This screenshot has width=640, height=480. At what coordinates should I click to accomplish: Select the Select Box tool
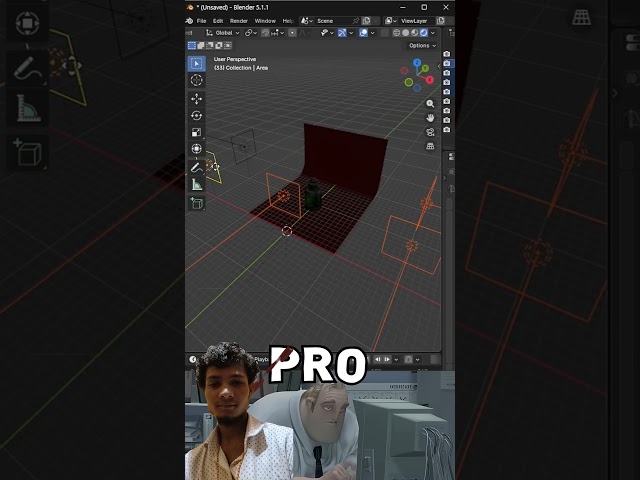196,64
